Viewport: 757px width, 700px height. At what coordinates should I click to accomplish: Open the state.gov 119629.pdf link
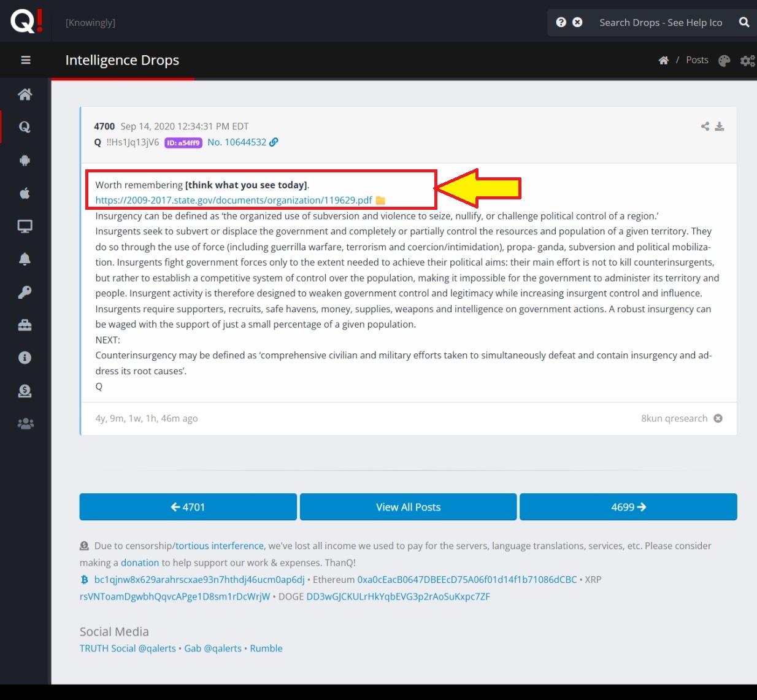(x=234, y=201)
